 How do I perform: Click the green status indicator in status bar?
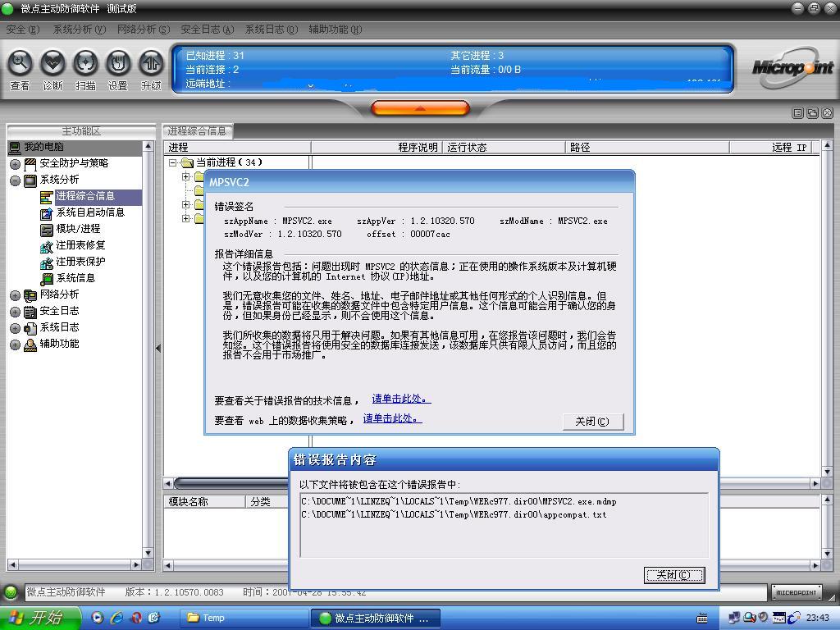click(10, 592)
